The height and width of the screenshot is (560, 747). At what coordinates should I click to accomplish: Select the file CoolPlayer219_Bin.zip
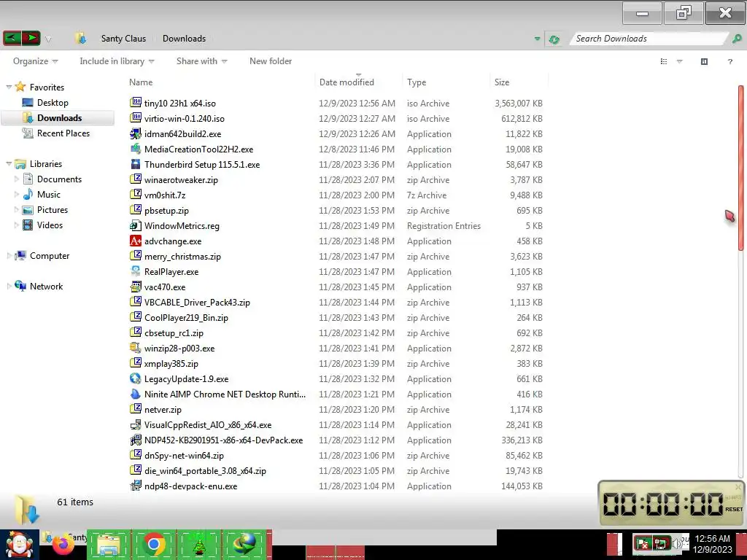[186, 318]
